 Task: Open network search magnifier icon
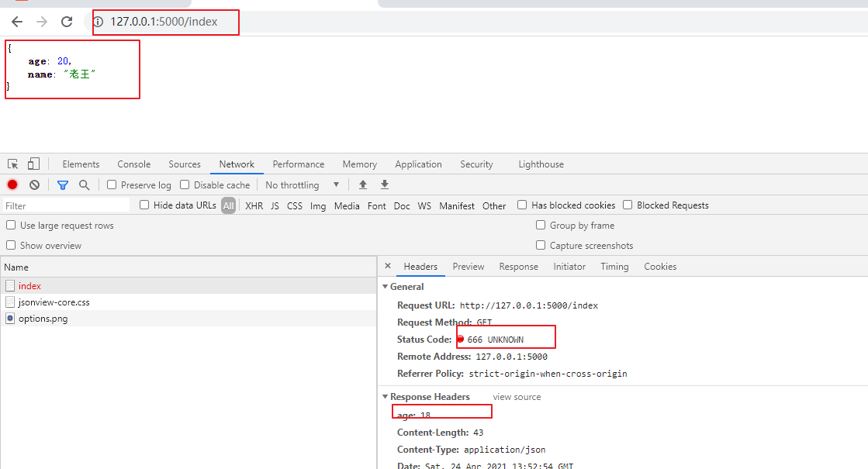[84, 184]
